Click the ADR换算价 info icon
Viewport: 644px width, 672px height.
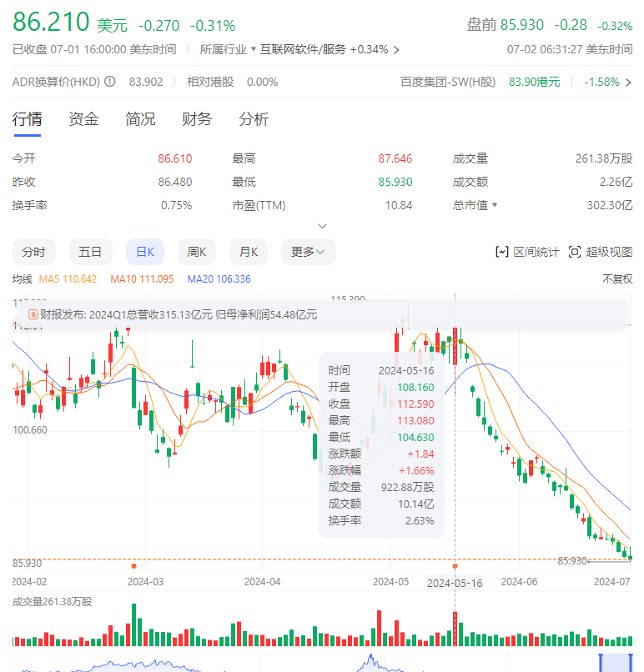109,82
